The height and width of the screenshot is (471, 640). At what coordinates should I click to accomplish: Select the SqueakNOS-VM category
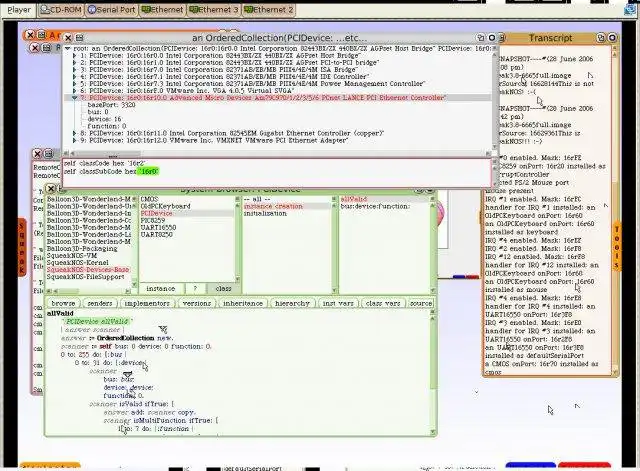pos(72,255)
